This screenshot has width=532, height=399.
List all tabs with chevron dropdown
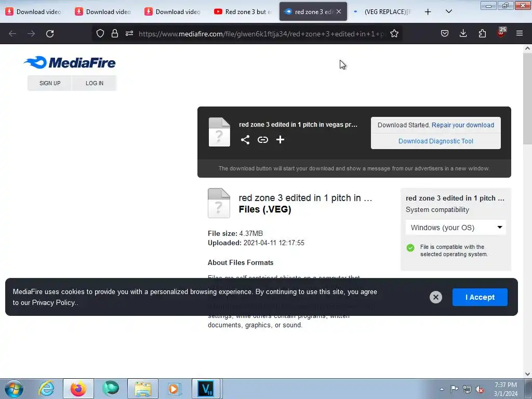coord(448,12)
